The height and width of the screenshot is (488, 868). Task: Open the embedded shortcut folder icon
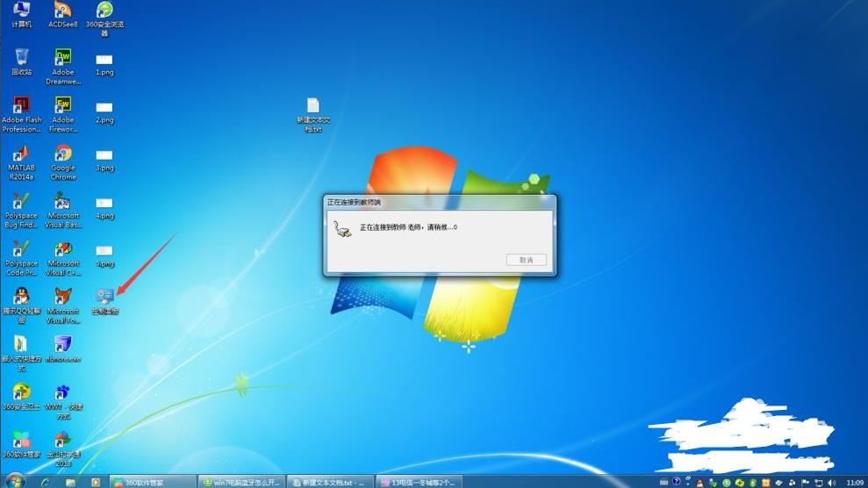point(21,354)
